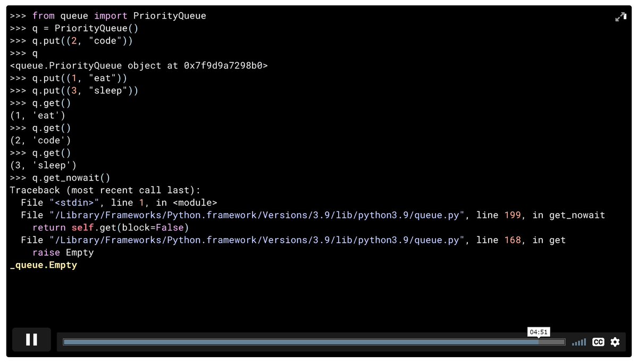
Task: Toggle closed captions with the CC button
Action: [598, 342]
